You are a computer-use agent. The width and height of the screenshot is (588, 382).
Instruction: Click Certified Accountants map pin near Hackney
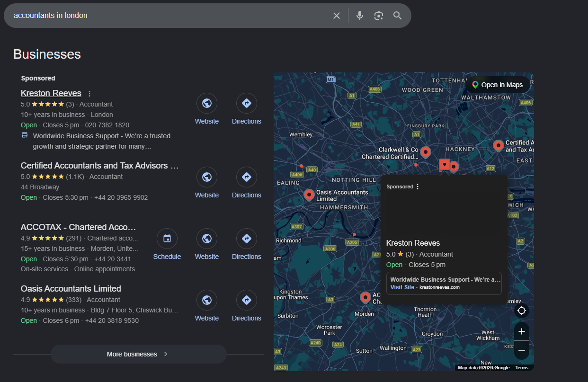click(498, 145)
